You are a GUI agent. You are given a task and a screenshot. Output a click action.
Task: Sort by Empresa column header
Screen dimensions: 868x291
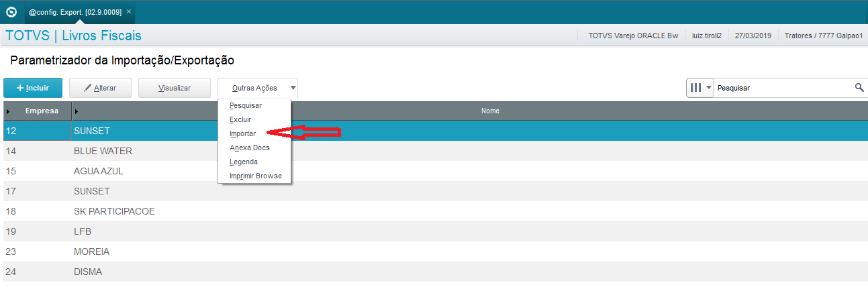pos(42,111)
